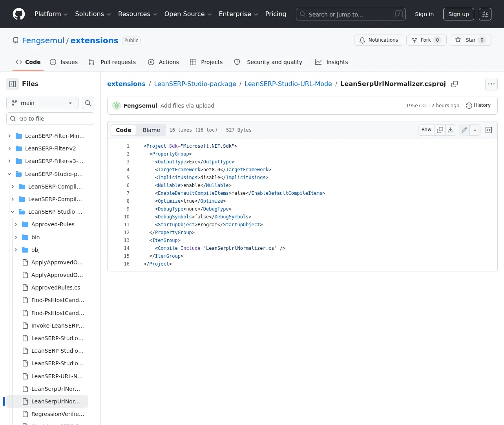Open the Add files via upload commit
This screenshot has height=425, width=504.
pyautogui.click(x=187, y=106)
